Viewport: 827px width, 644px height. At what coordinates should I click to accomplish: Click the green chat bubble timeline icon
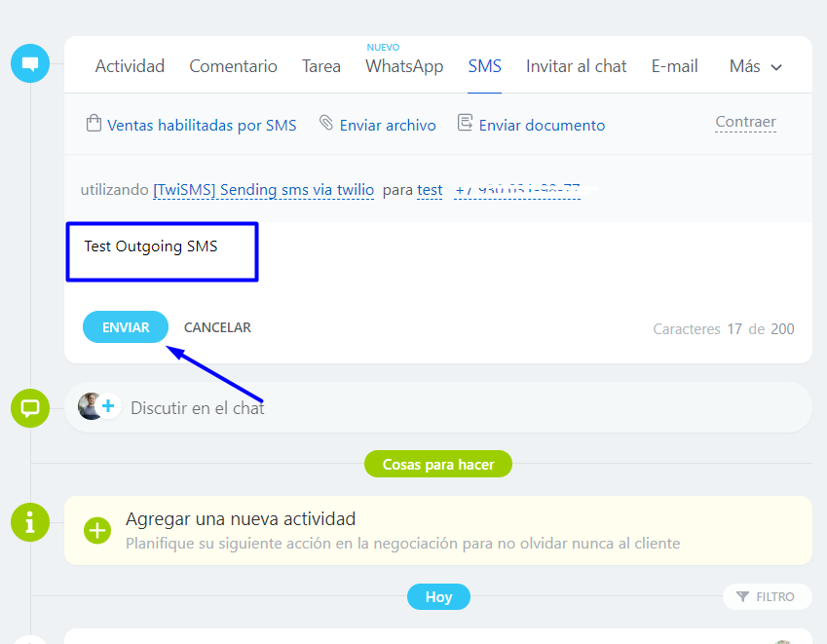pos(30,407)
